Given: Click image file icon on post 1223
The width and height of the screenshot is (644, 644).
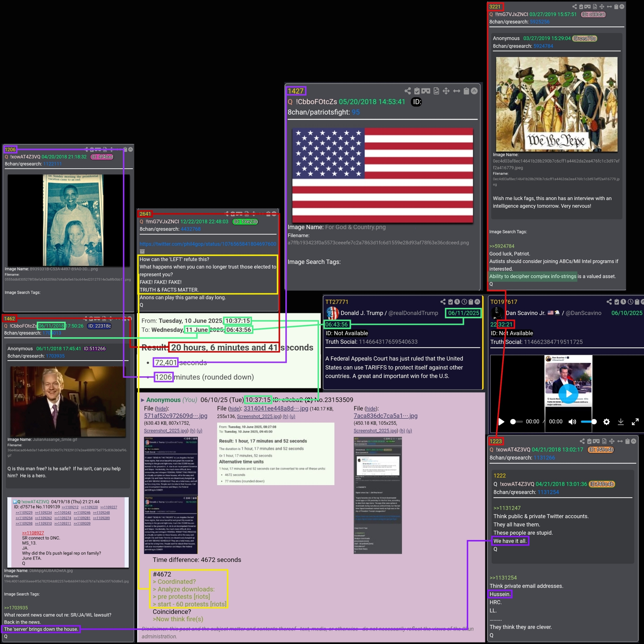Looking at the screenshot, I should point(604,441).
